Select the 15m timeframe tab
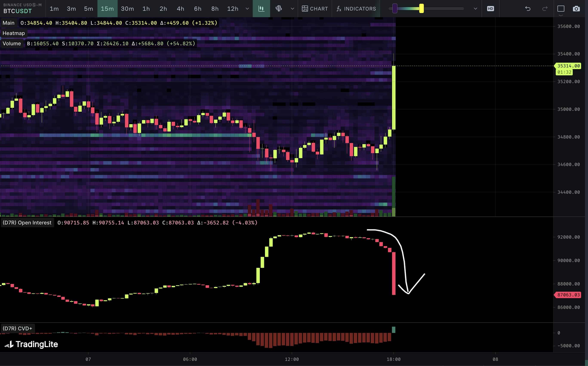The image size is (588, 366). click(x=107, y=8)
